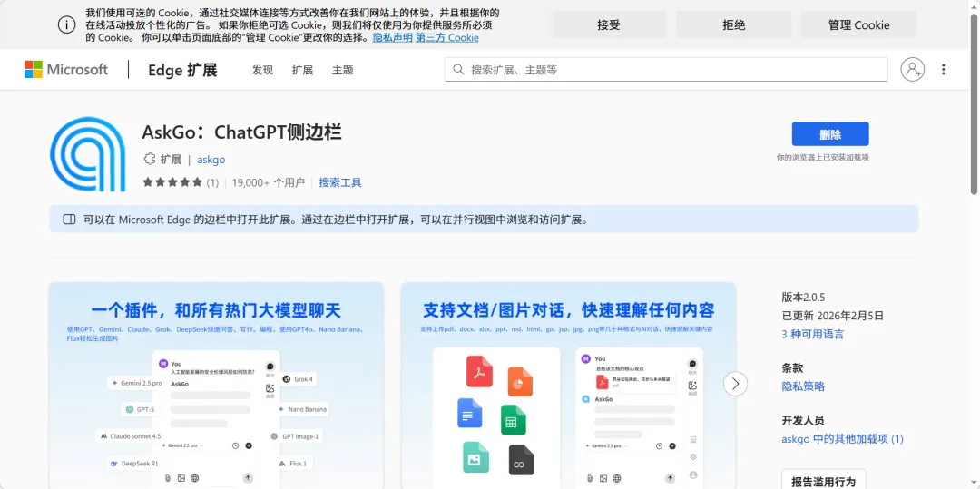Image resolution: width=980 pixels, height=489 pixels.
Task: Click 你的浏览器上已安装加载项 text
Action: [x=822, y=157]
